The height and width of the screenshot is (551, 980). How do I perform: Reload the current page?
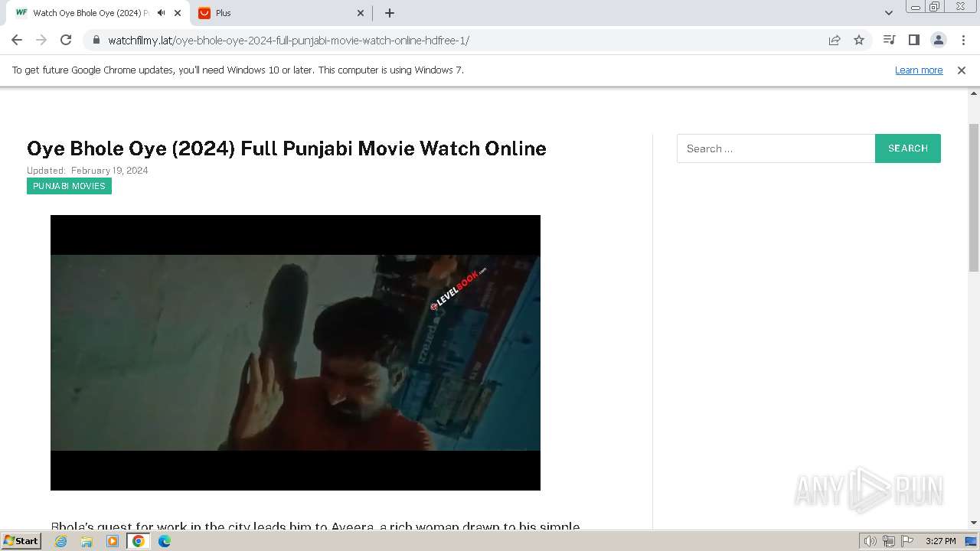pyautogui.click(x=66, y=41)
